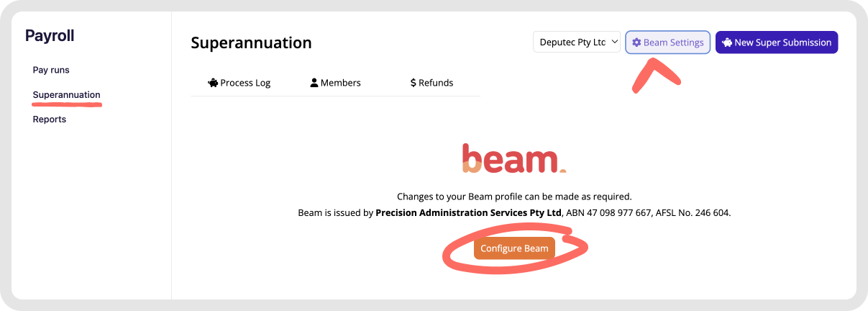
Task: Click the piggy bank icon beside Process Log
Action: 212,83
